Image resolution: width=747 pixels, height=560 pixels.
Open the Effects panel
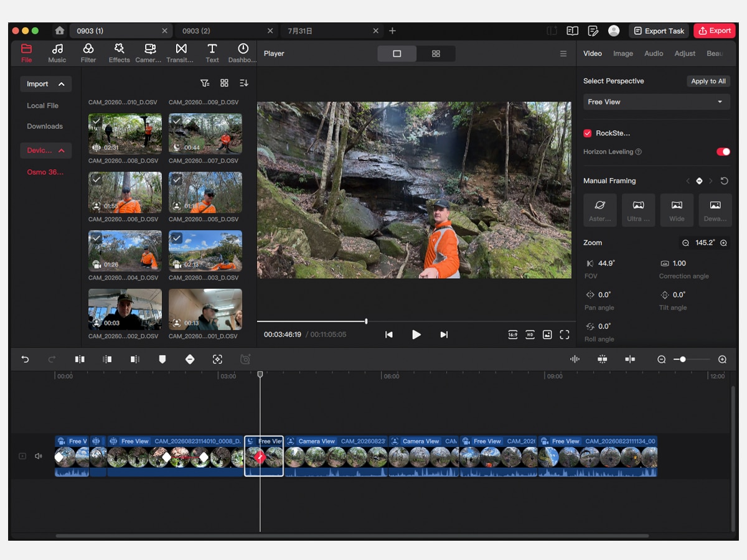click(x=119, y=53)
